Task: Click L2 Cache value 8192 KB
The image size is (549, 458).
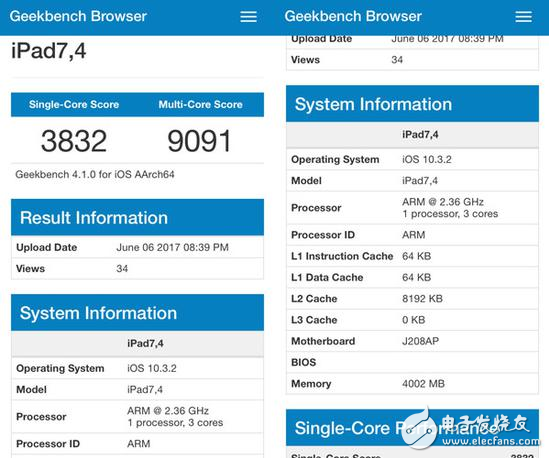Action: (422, 299)
